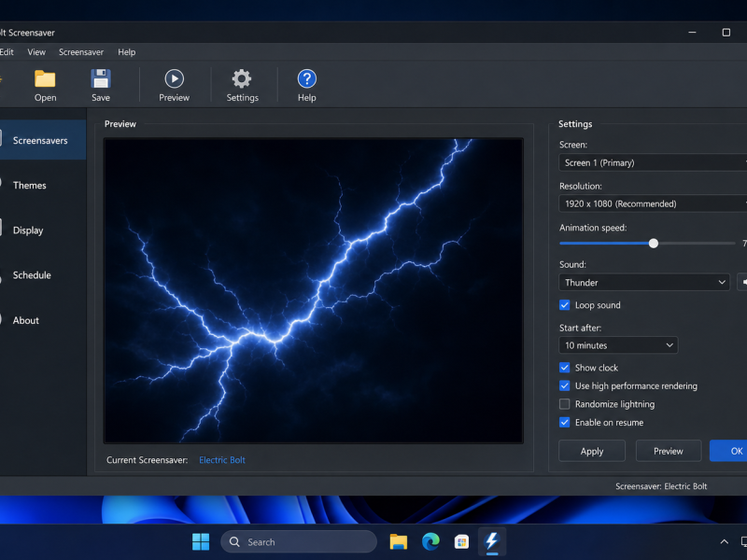
Task: Uncheck Loop sound checkbox
Action: (565, 305)
